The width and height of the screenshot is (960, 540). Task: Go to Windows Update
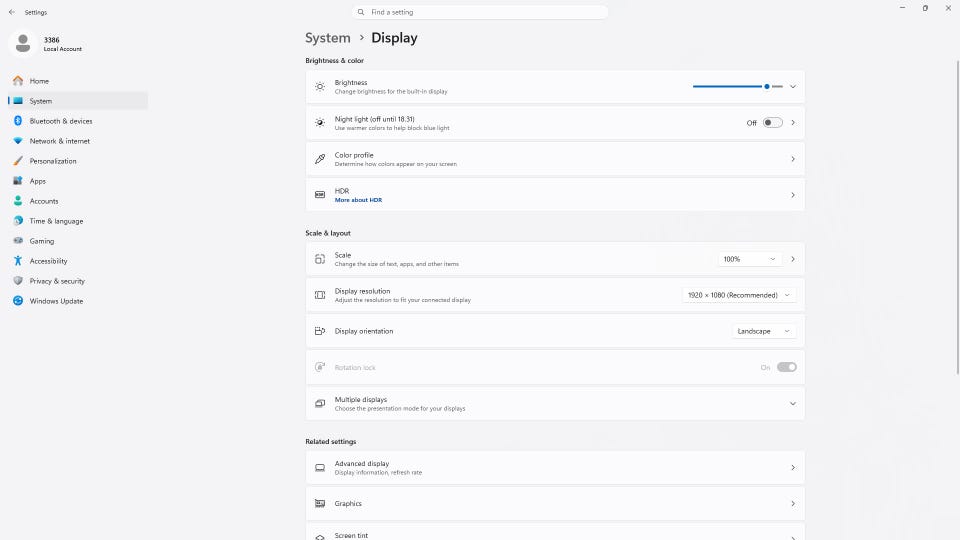78,301
